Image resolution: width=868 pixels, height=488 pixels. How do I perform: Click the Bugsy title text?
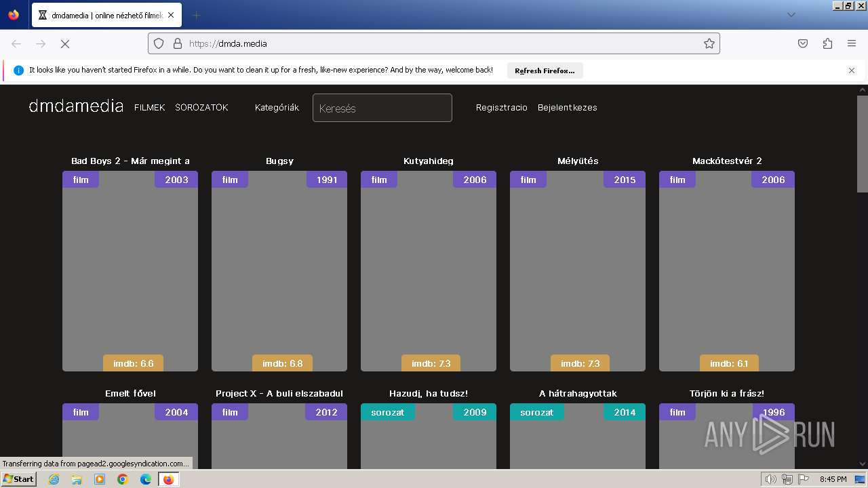[x=279, y=161]
